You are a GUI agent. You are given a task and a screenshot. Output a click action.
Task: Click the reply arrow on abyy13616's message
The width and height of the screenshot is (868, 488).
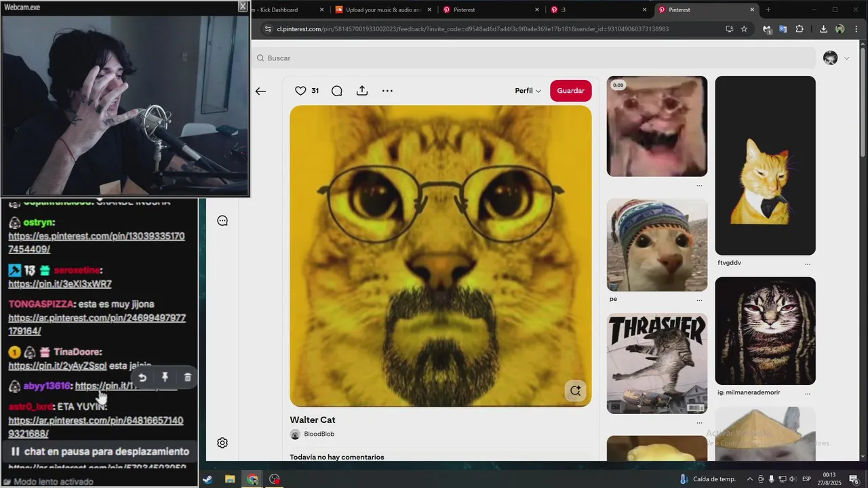(142, 378)
